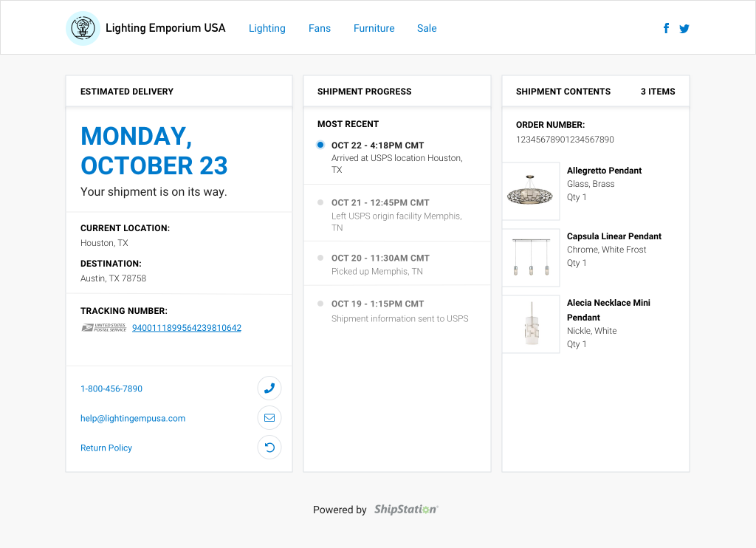Go to the Furniture menu item

click(x=374, y=28)
